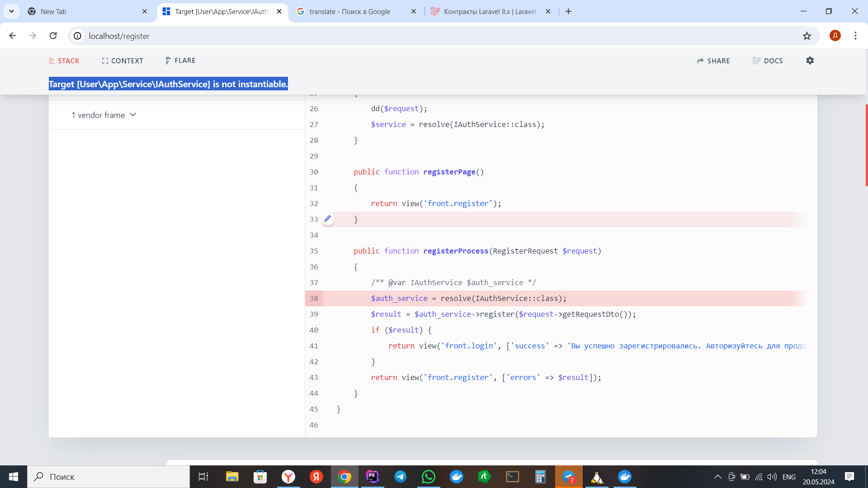The width and height of the screenshot is (868, 488).
Task: Click the DOCS icon button
Action: 769,60
